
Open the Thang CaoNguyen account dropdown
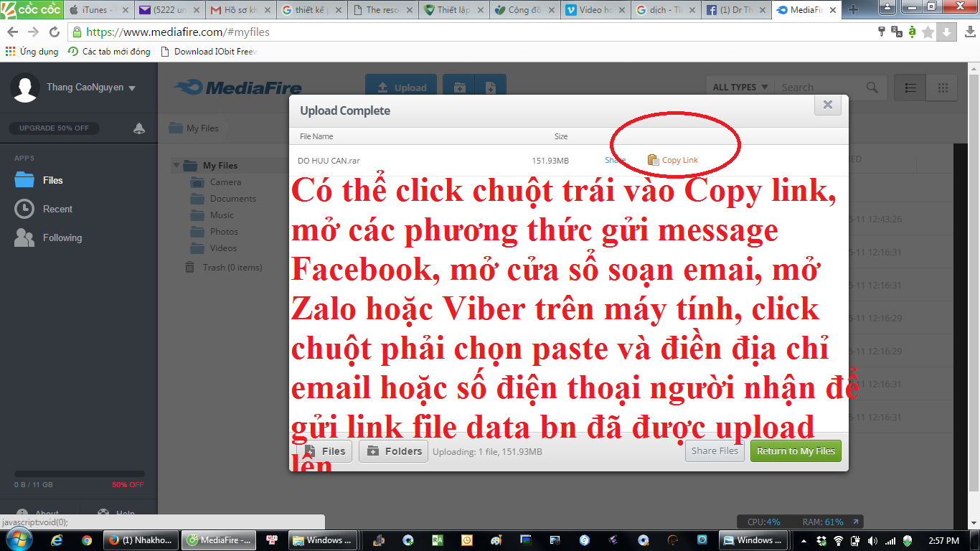pyautogui.click(x=90, y=88)
